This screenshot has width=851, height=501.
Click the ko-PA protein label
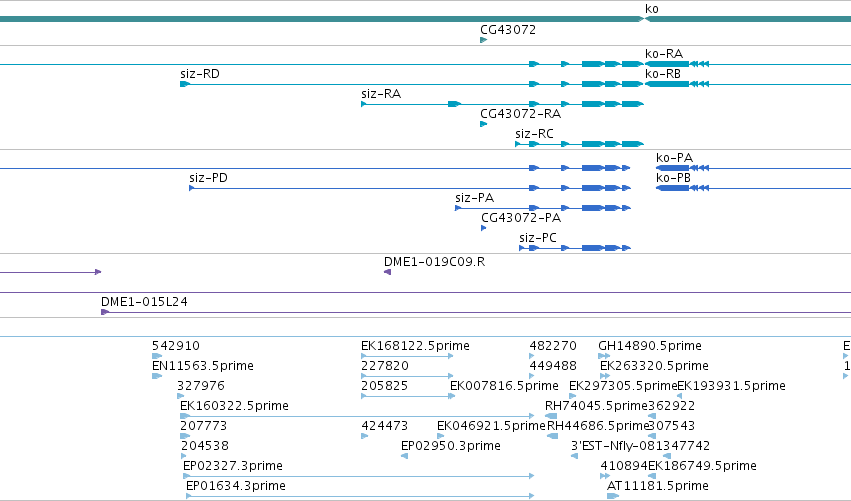(x=675, y=158)
